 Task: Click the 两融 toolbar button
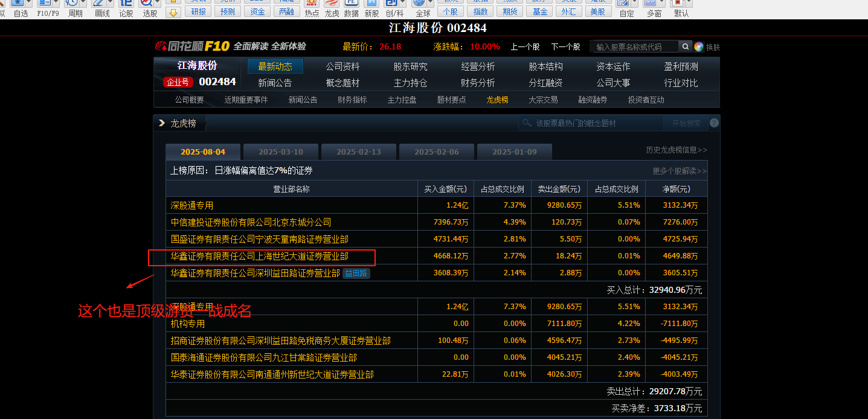(x=286, y=11)
